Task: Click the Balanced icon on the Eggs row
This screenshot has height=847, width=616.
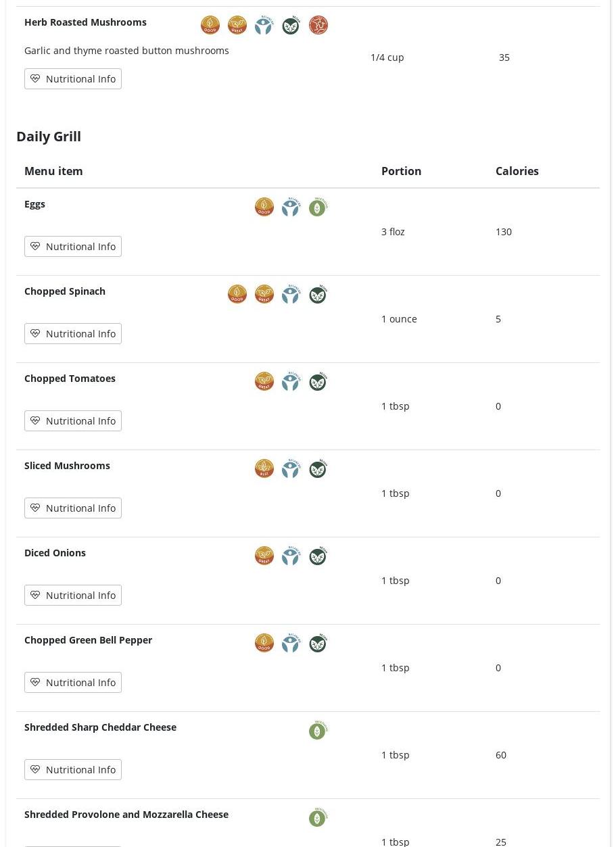Action: tap(291, 207)
